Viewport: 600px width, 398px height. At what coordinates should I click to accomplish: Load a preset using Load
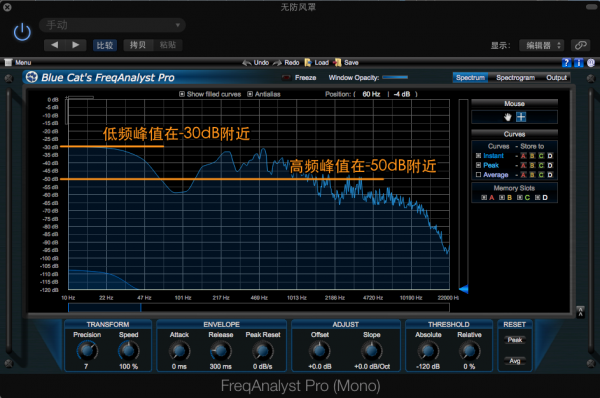point(316,62)
